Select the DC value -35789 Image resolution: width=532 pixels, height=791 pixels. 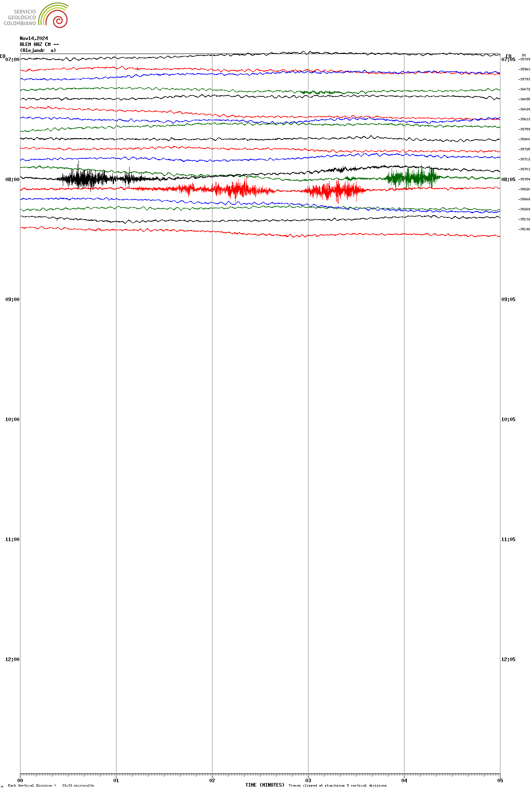tap(524, 59)
